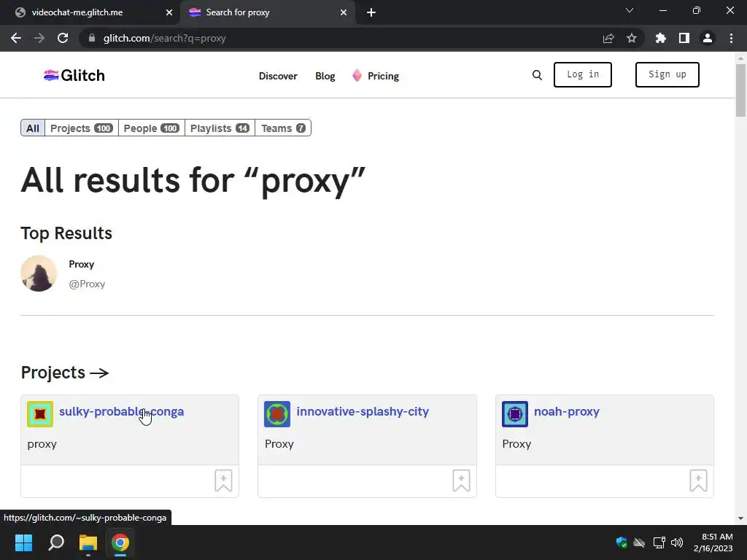Click the Pricing diamond icon

[357, 75]
